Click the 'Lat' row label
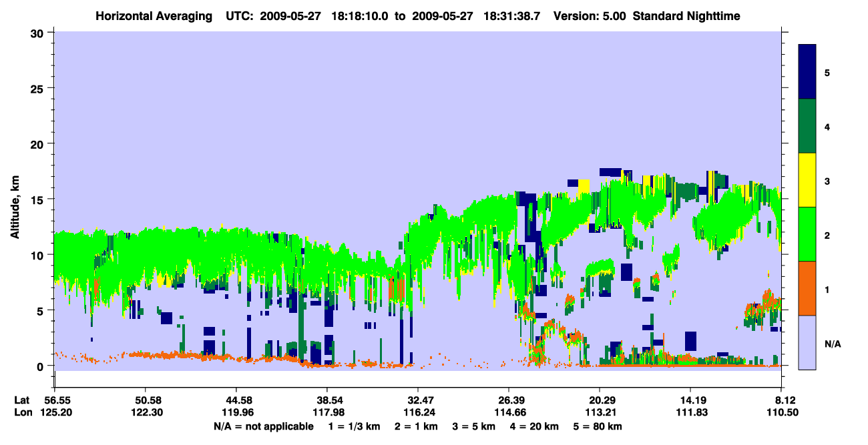This screenshot has width=868, height=445. click(x=22, y=400)
